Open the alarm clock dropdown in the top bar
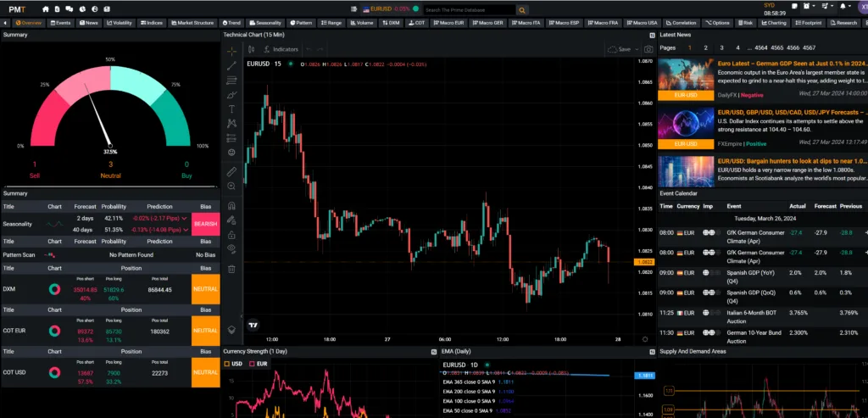The image size is (868, 418). point(809,7)
